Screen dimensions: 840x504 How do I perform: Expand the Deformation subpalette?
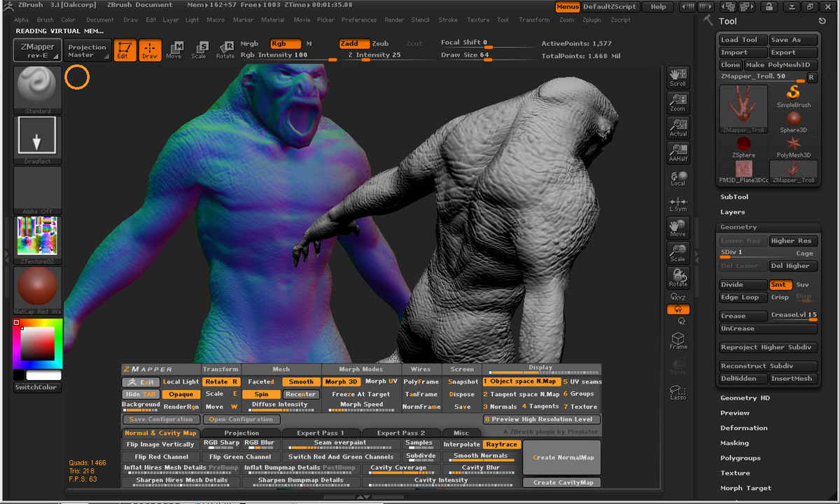744,428
